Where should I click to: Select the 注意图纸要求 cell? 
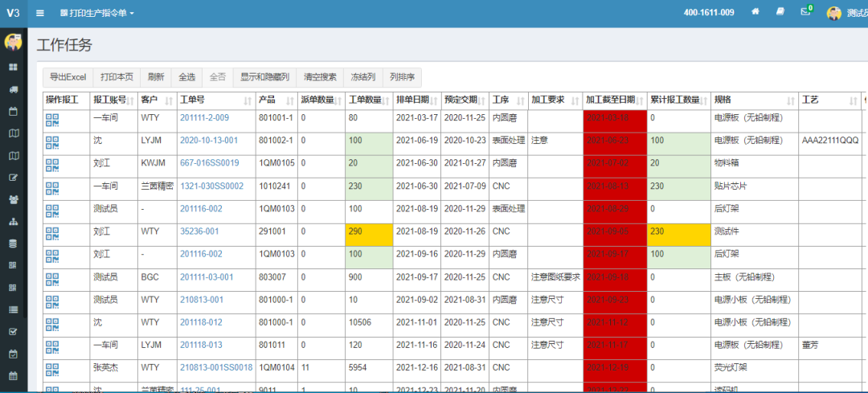pyautogui.click(x=555, y=280)
